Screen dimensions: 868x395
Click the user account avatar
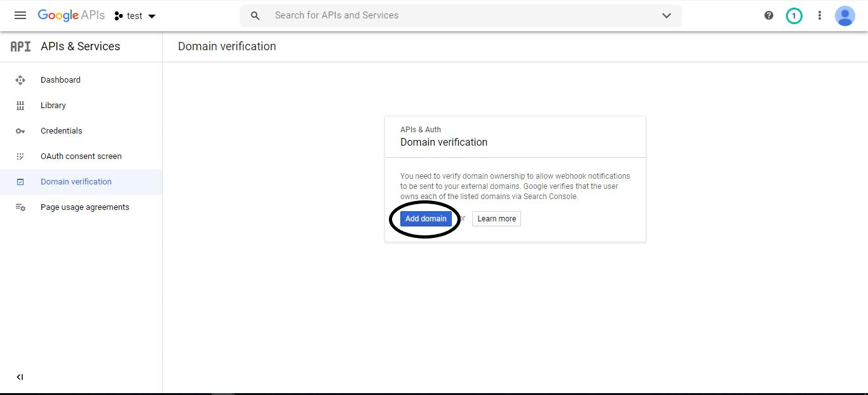(x=844, y=16)
